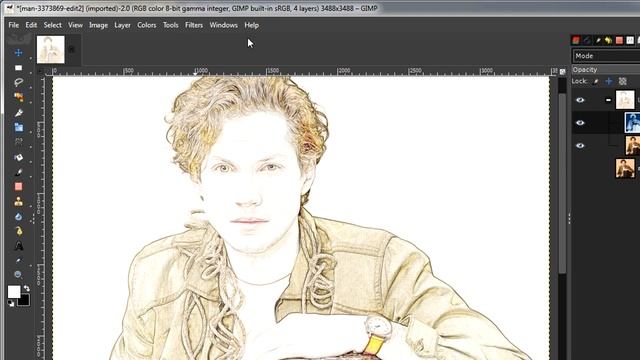
Task: Toggle Lock alpha channel icon
Action: pyautogui.click(x=622, y=81)
